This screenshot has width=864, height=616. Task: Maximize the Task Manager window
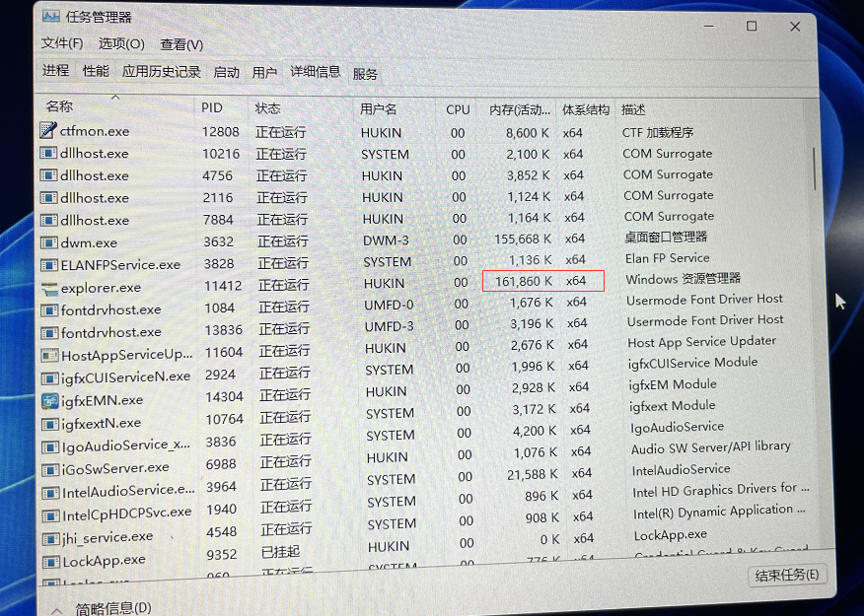(751, 26)
